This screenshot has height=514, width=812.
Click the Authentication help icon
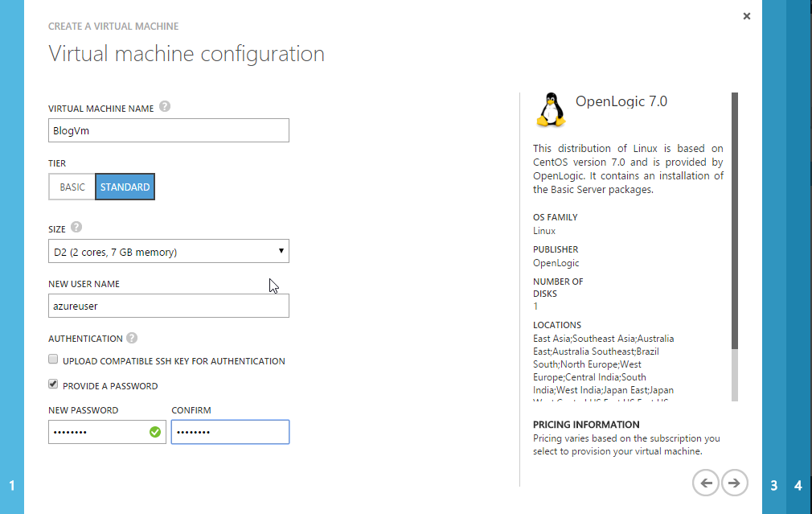(132, 338)
